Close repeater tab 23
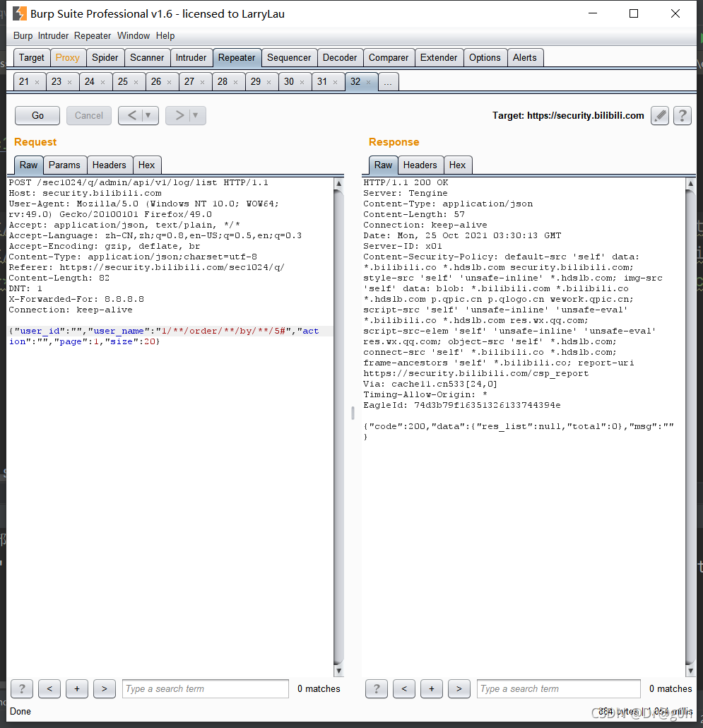 click(x=70, y=82)
